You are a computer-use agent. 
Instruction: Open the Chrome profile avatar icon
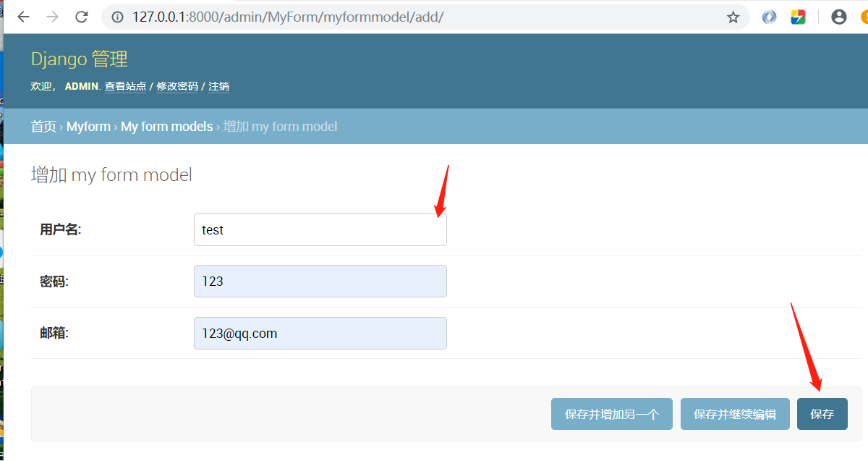tap(838, 16)
